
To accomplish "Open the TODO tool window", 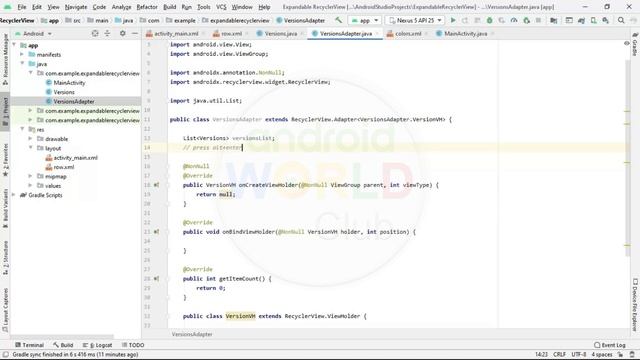I will (x=133, y=345).
